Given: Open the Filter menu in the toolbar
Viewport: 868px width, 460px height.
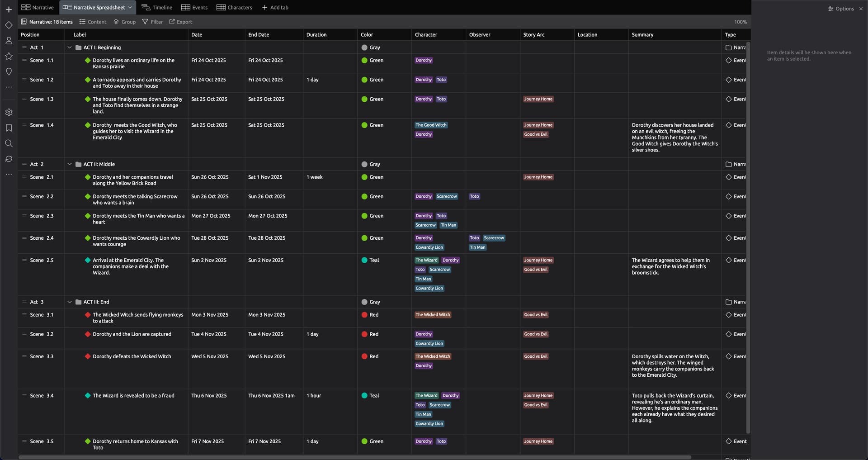Looking at the screenshot, I should coord(152,22).
